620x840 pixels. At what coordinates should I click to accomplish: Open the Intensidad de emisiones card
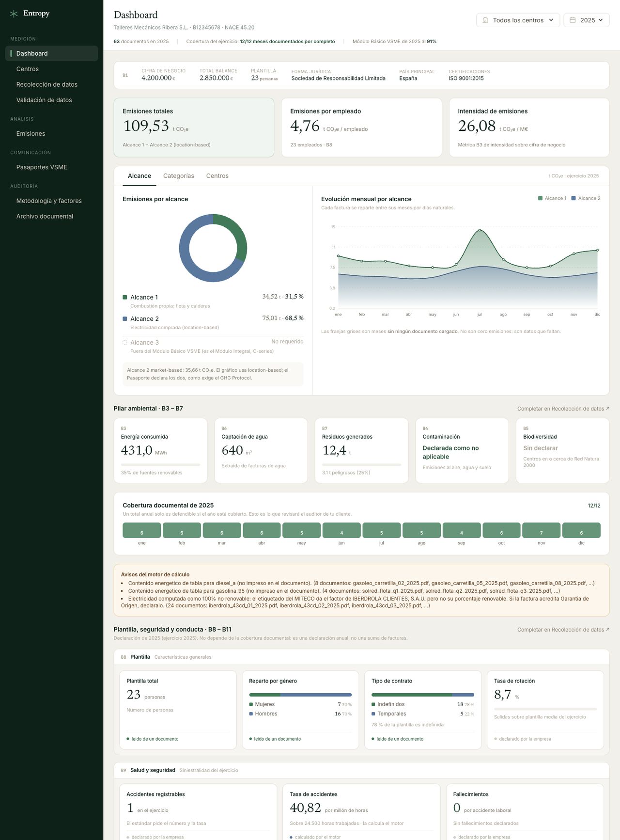529,127
